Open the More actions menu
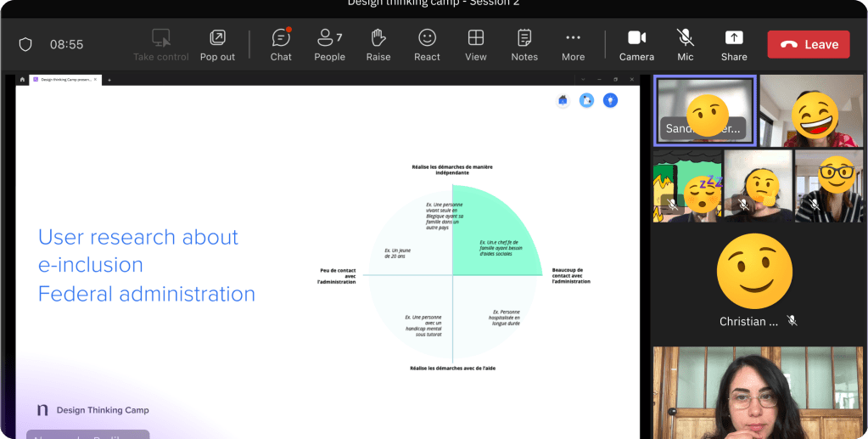Viewport: 868px width, 439px height. 573,45
